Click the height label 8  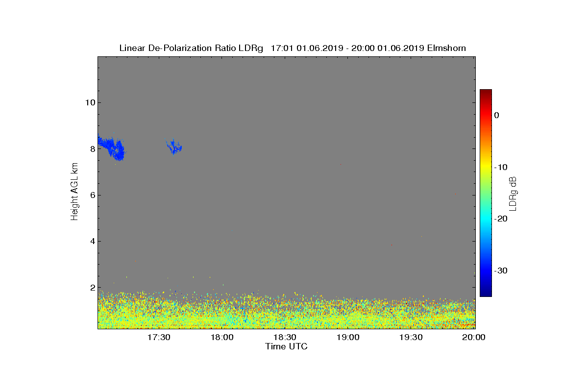91,148
